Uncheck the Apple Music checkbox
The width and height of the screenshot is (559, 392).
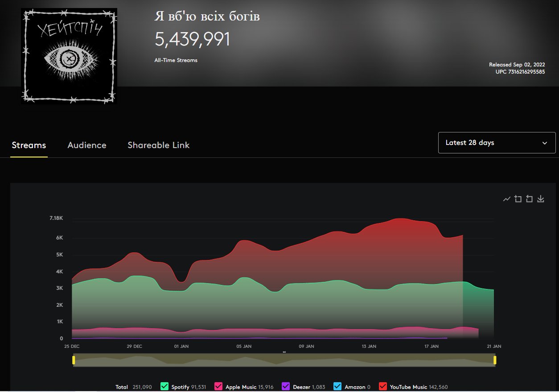218,387
